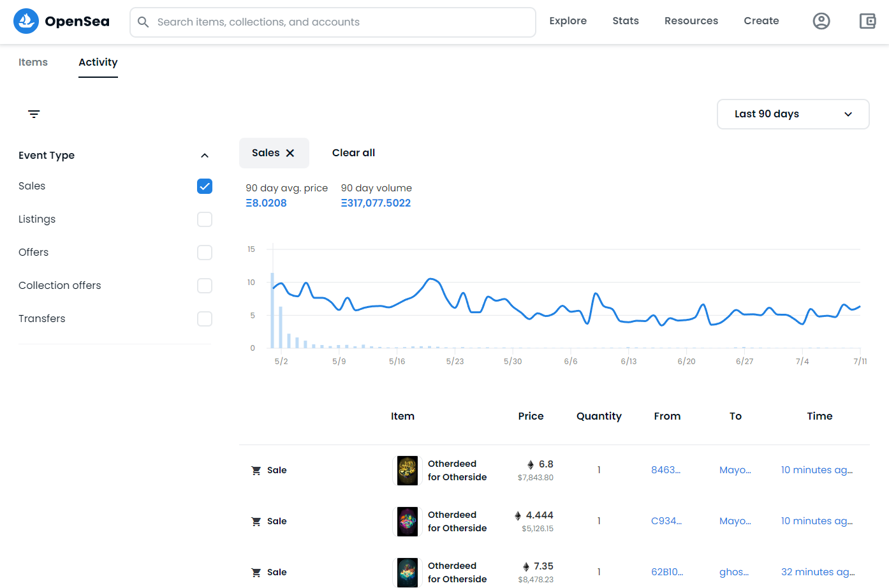Click the ETH icon beside price 4.444
Screen dimensions: 889x588
(518, 516)
